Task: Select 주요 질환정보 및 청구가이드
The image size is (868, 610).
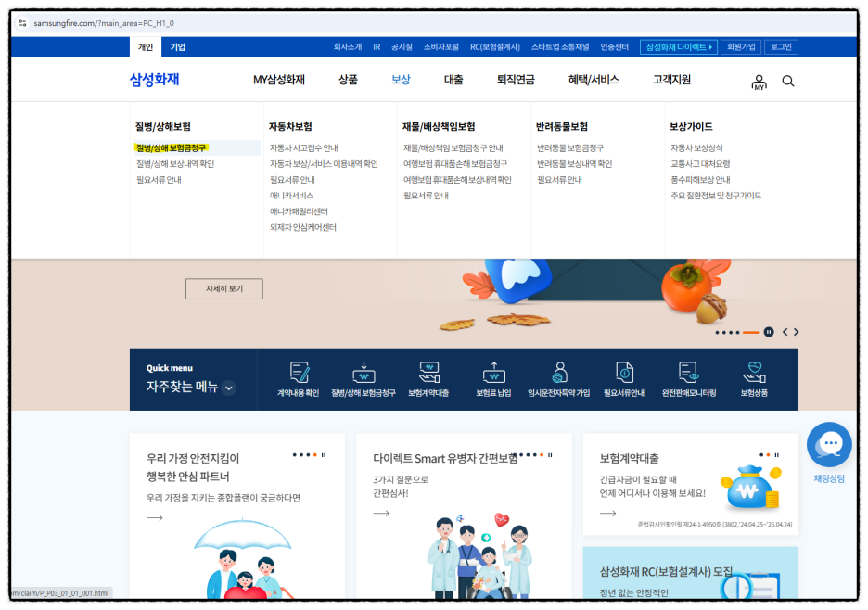Action: pyautogui.click(x=716, y=196)
